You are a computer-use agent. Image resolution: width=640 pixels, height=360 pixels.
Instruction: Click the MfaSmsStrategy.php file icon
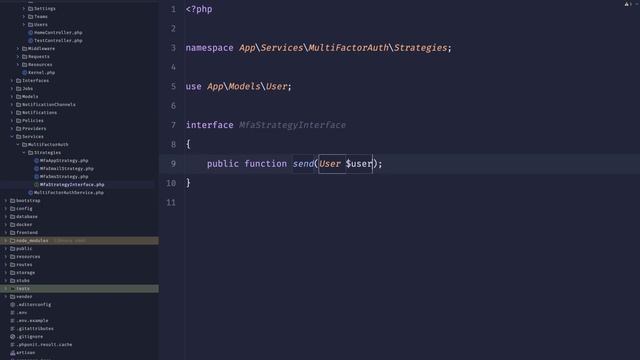click(36, 176)
